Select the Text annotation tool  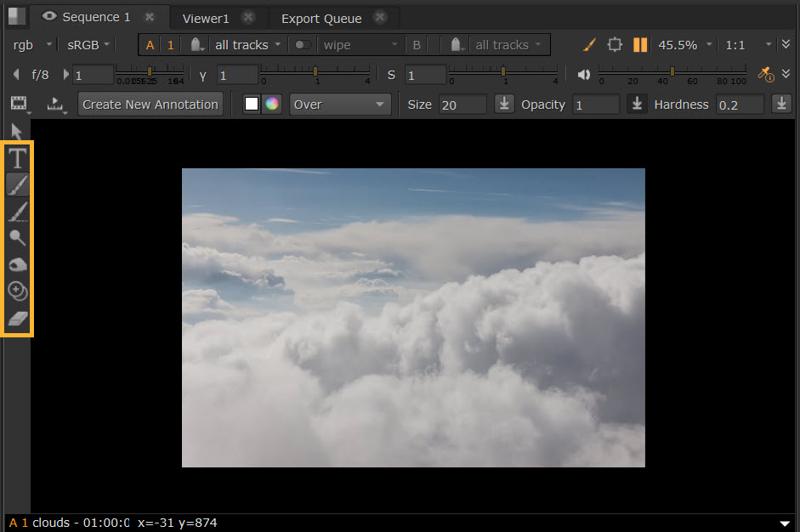18,157
